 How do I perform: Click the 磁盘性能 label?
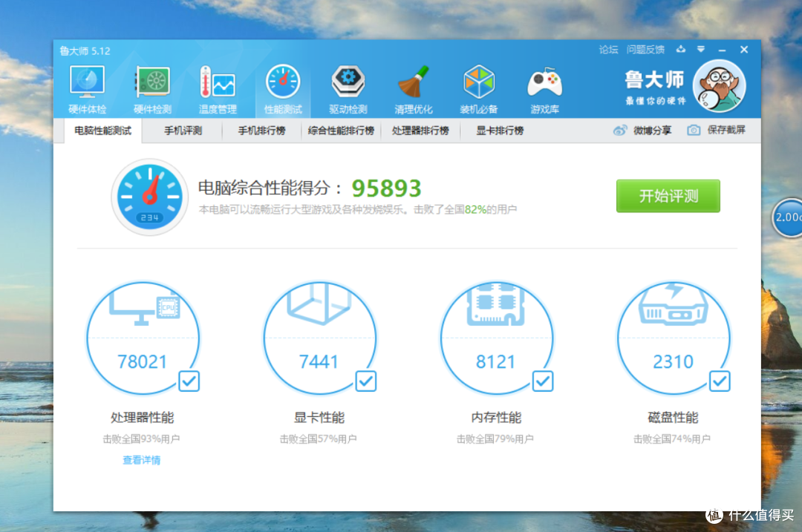(673, 418)
